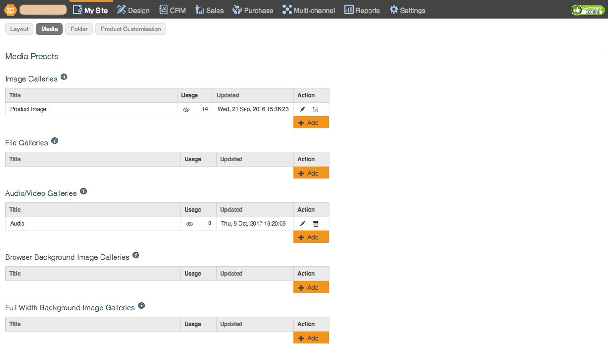Open the Sales menu
This screenshot has height=364, width=608.
click(210, 10)
